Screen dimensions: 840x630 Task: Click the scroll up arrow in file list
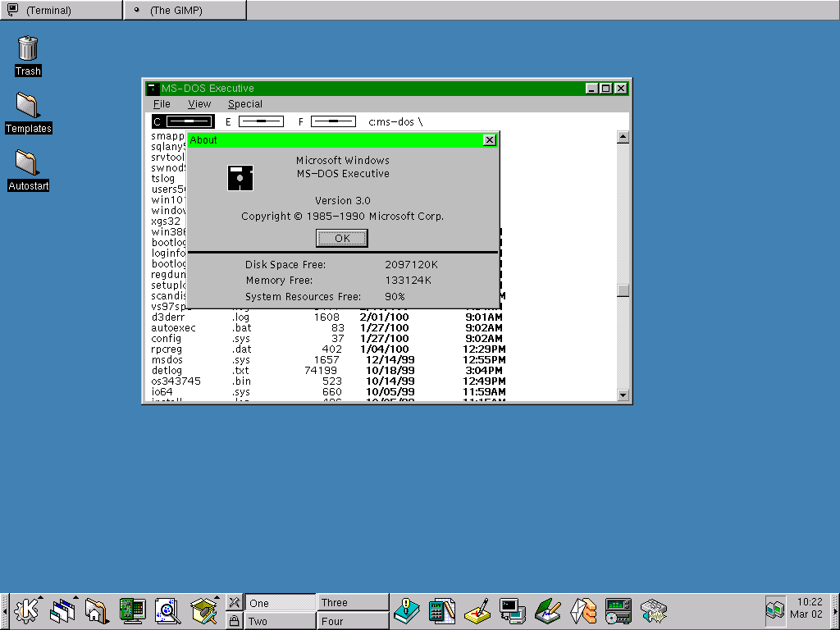point(623,137)
